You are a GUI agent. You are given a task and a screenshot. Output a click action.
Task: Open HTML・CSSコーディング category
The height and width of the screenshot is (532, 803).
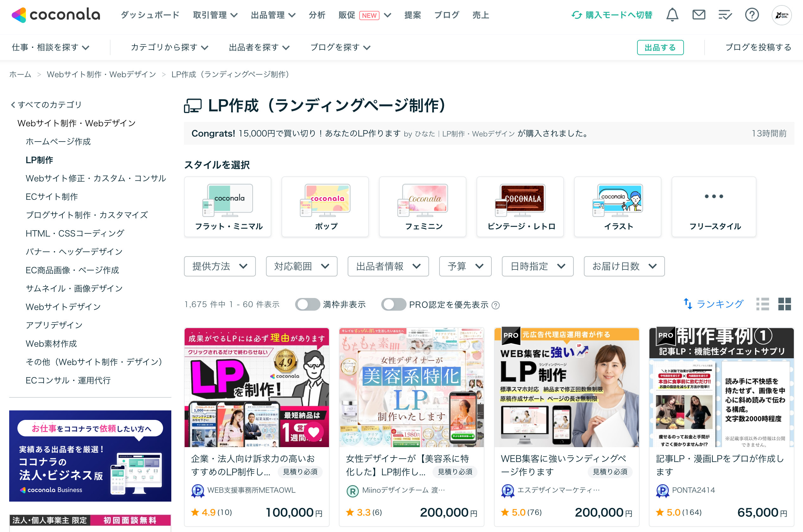point(75,233)
